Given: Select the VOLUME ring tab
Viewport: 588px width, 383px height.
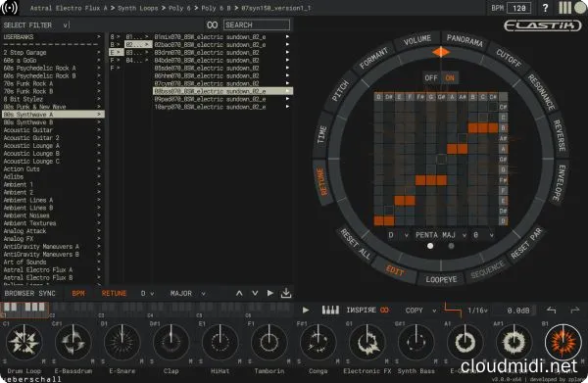Looking at the screenshot, I should pos(417,40).
